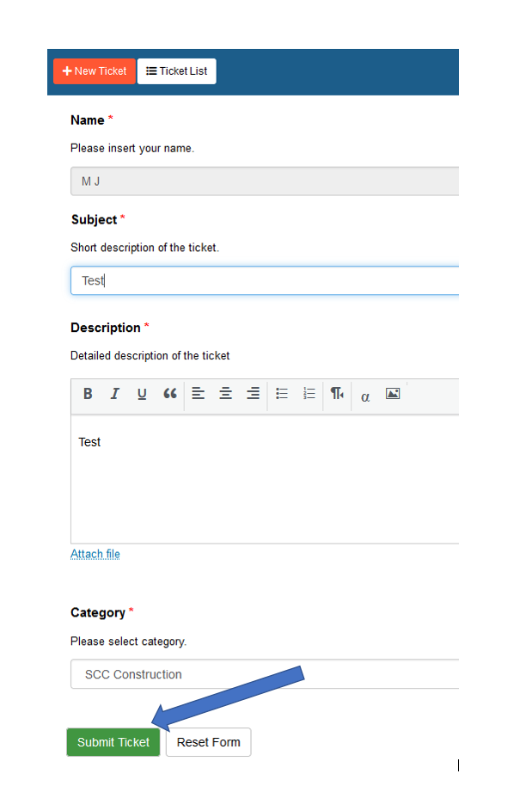This screenshot has height=786, width=532.
Task: Center align the description text
Action: pos(225,394)
